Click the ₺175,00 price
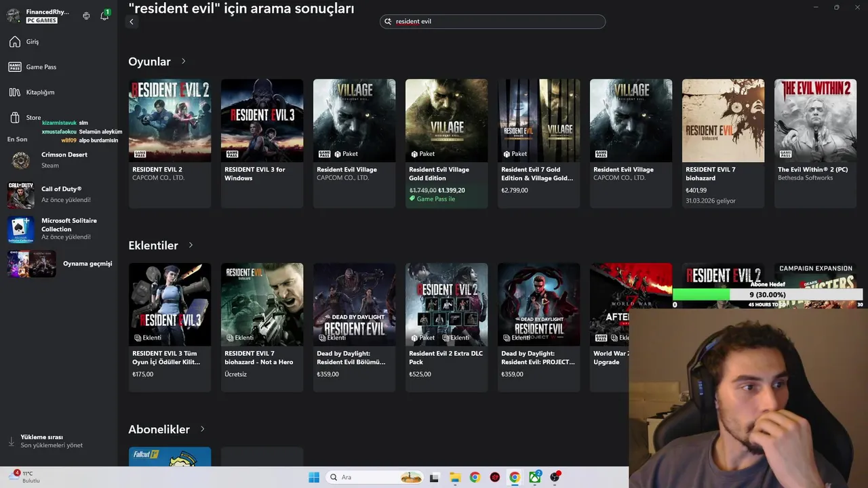The image size is (868, 488). click(142, 374)
